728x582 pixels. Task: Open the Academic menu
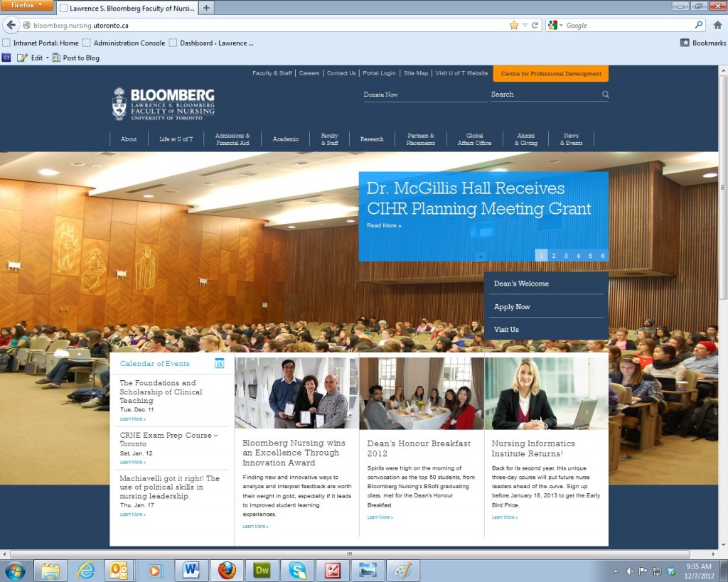pos(286,139)
